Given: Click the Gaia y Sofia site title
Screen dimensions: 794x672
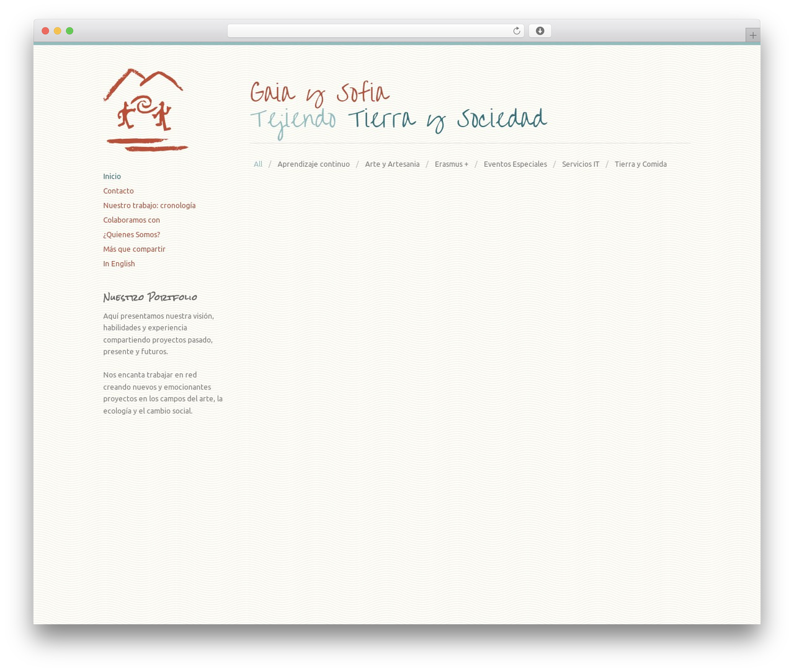Looking at the screenshot, I should tap(320, 93).
